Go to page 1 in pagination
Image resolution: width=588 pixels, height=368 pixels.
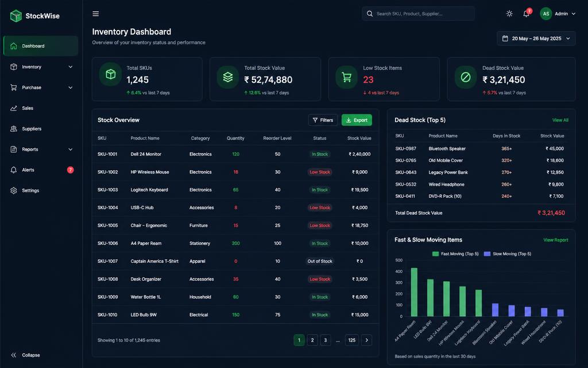[299, 340]
